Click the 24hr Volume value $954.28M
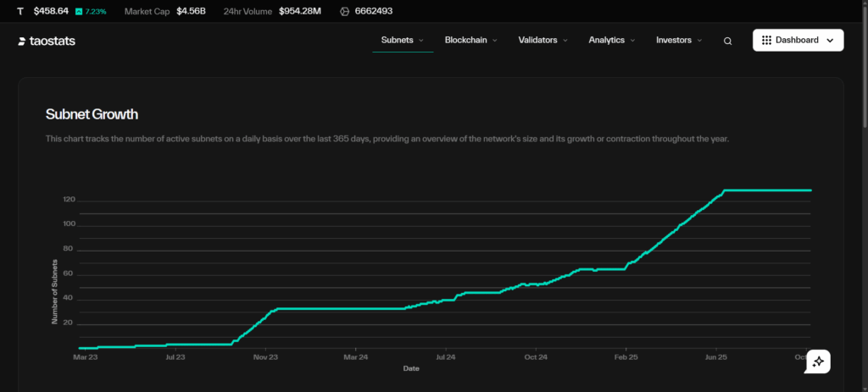868x392 pixels. (x=302, y=12)
